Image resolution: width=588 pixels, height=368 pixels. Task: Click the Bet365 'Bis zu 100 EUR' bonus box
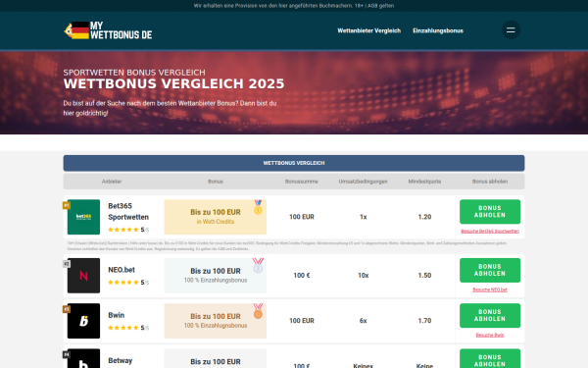coord(216,217)
